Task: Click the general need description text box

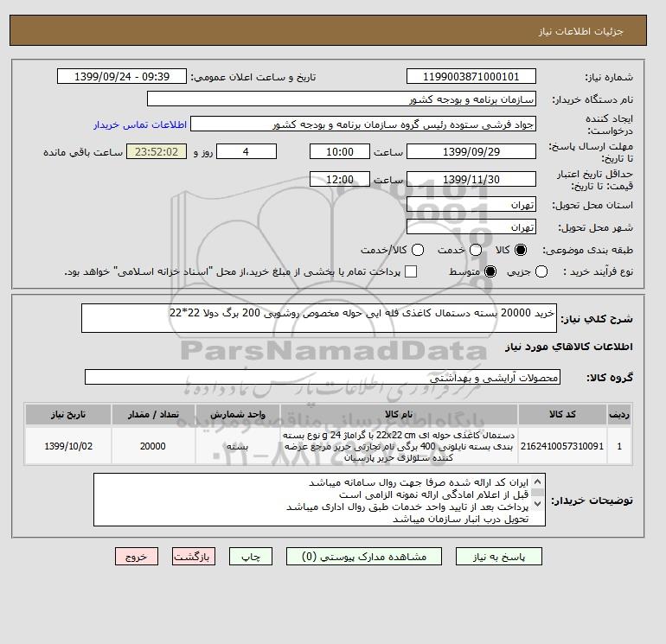Action: [319, 318]
